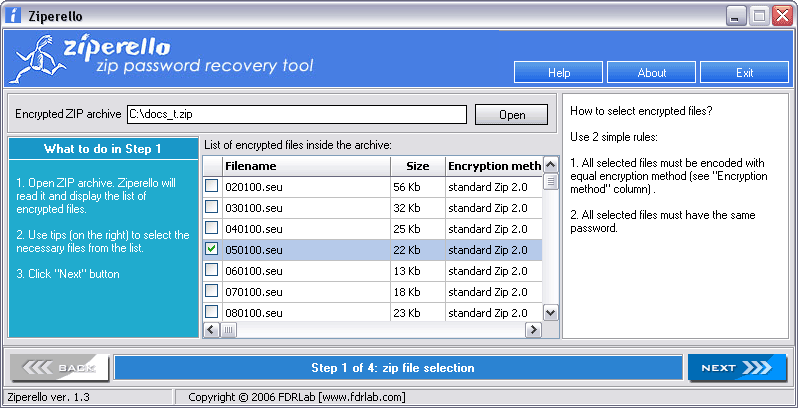
Task: Click the 25 Kb size cell
Action: point(418,229)
